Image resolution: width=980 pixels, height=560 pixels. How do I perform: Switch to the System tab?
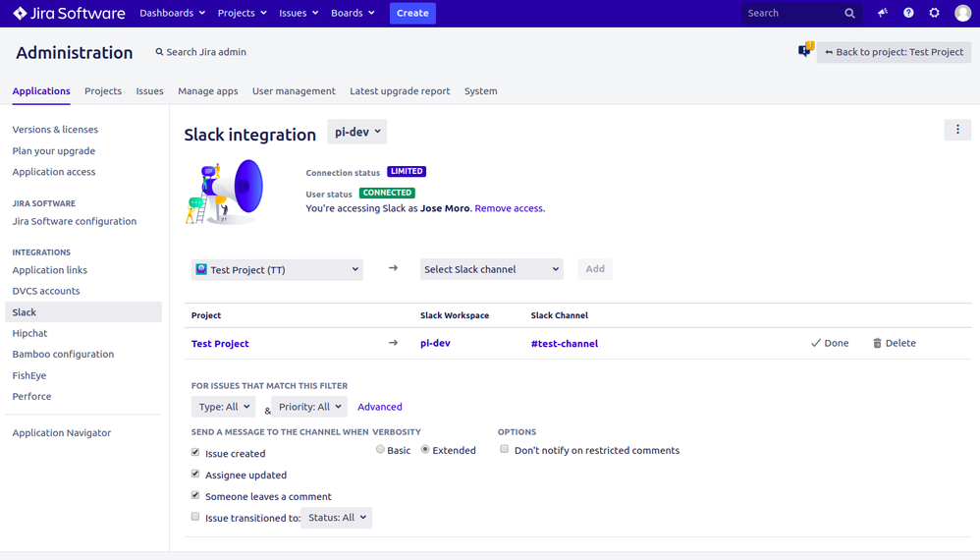[480, 91]
